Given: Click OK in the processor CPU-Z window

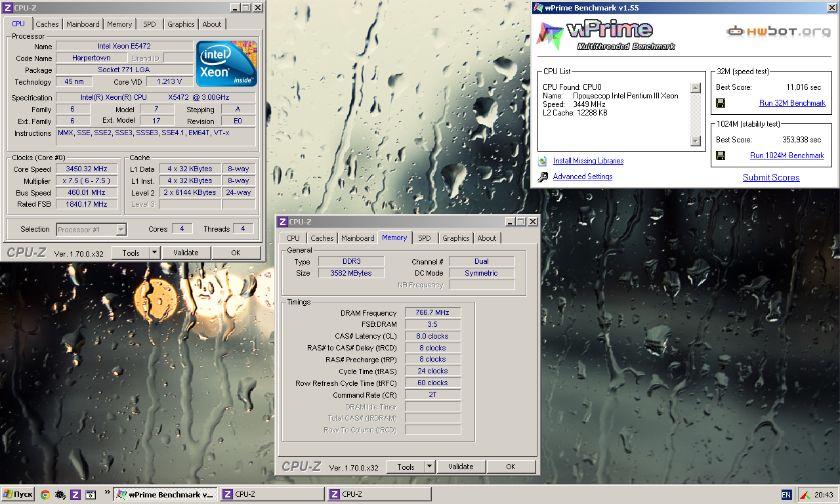Looking at the screenshot, I should pos(236,253).
